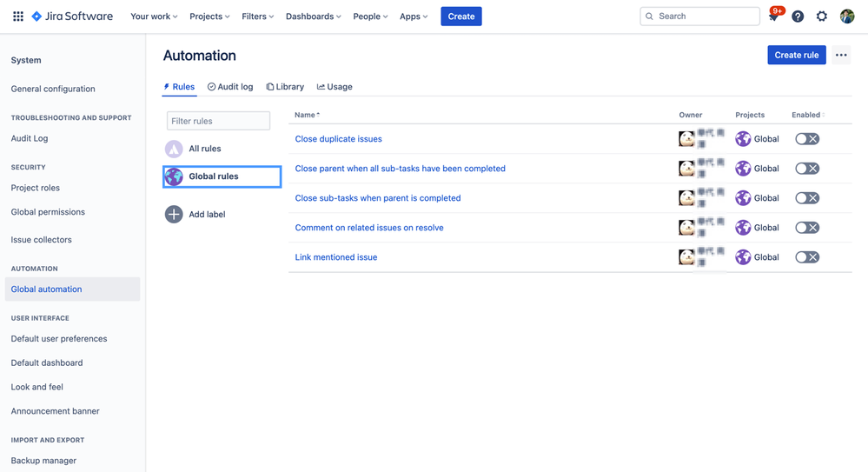Open the notifications bell icon
The height and width of the screenshot is (472, 868).
(x=773, y=16)
